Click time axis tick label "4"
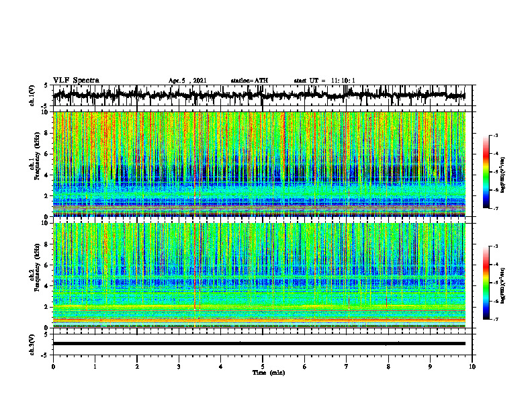This screenshot has width=532, height=411. coord(221,367)
